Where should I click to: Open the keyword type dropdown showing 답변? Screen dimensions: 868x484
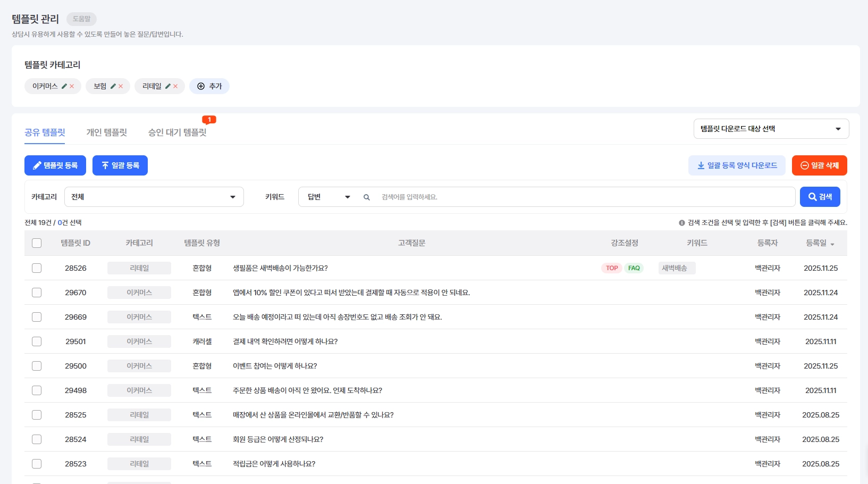pos(329,197)
